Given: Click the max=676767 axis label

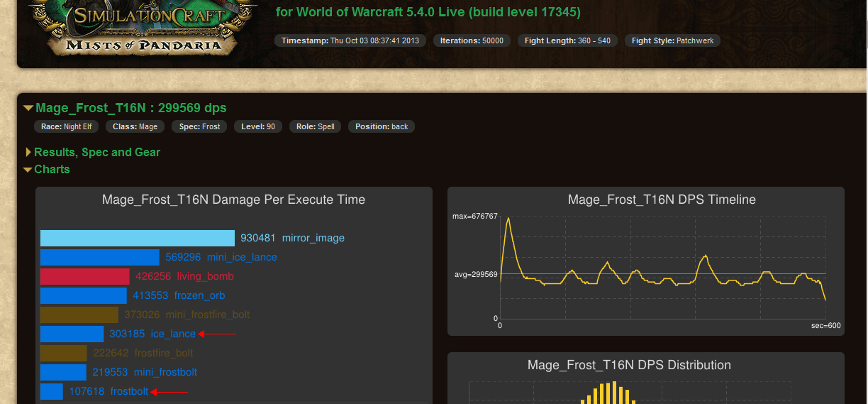Looking at the screenshot, I should pyautogui.click(x=475, y=216).
